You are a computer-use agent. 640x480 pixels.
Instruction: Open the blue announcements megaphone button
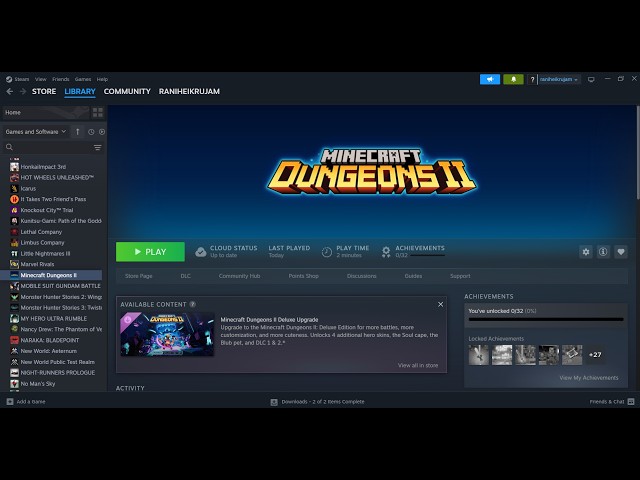click(490, 79)
